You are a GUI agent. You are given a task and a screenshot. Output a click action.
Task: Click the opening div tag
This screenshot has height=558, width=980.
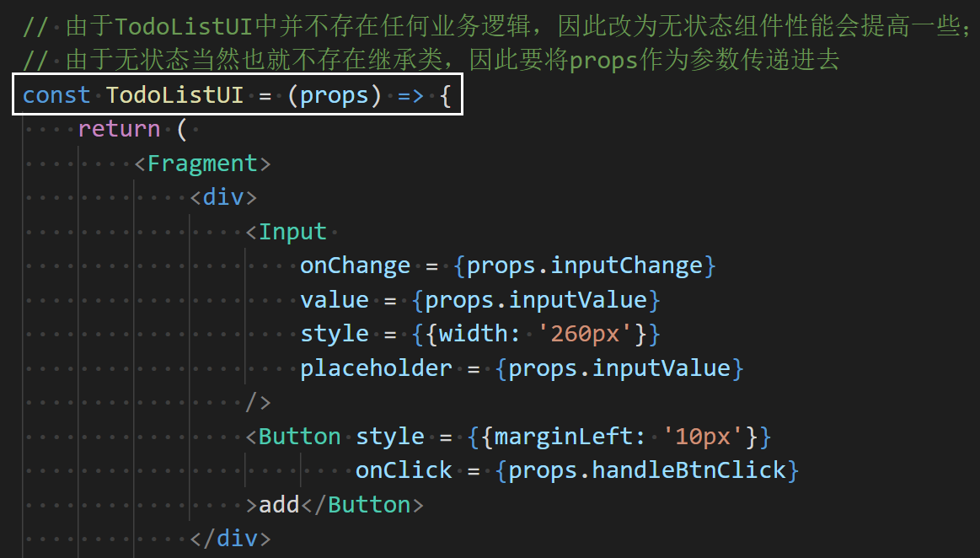(222, 197)
